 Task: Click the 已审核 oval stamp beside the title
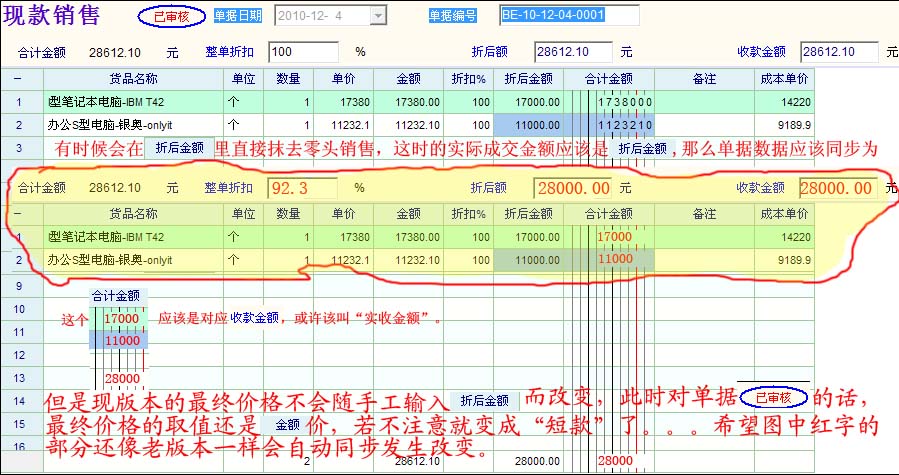tap(172, 17)
